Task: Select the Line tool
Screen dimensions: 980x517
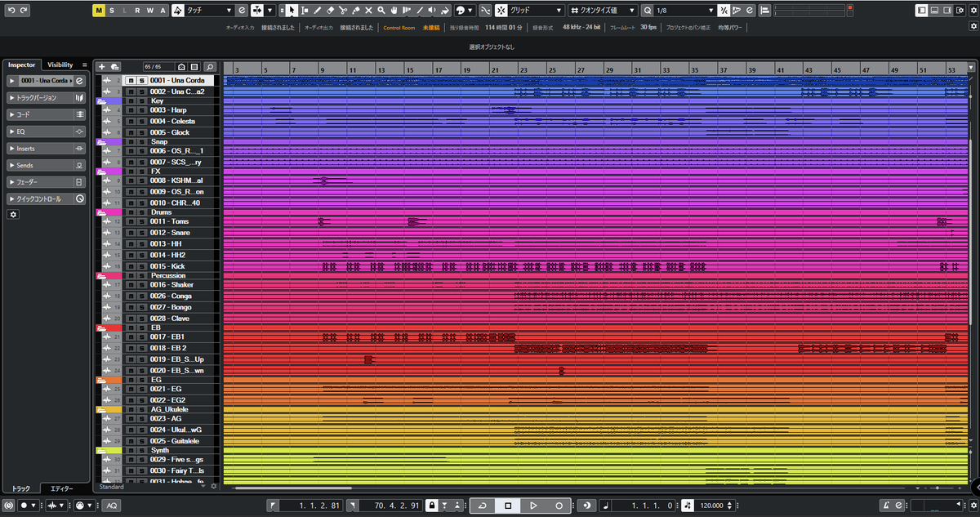Action: (x=420, y=11)
